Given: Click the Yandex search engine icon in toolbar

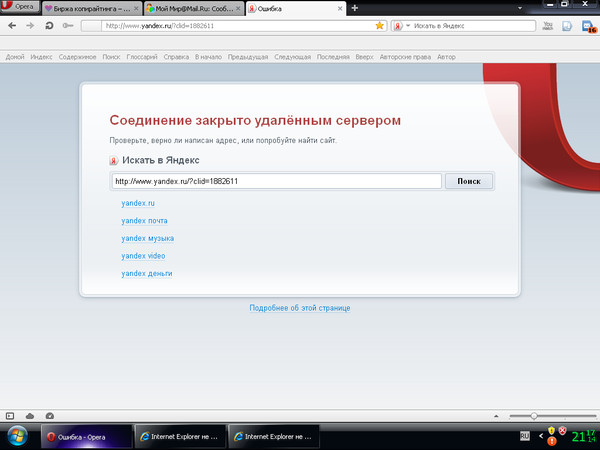Looking at the screenshot, I should click(398, 26).
